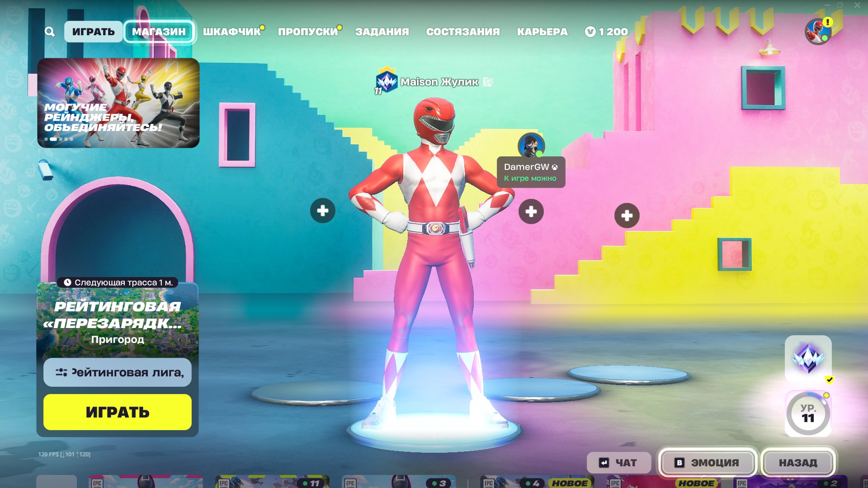868x488 pixels.
Task: Open the МАГАЗИН tab
Action: (159, 32)
